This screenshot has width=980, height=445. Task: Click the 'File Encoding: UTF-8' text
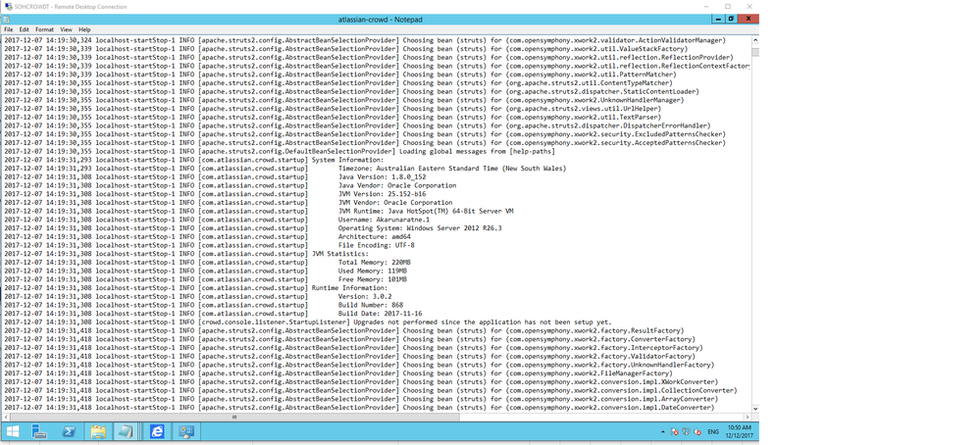click(376, 245)
